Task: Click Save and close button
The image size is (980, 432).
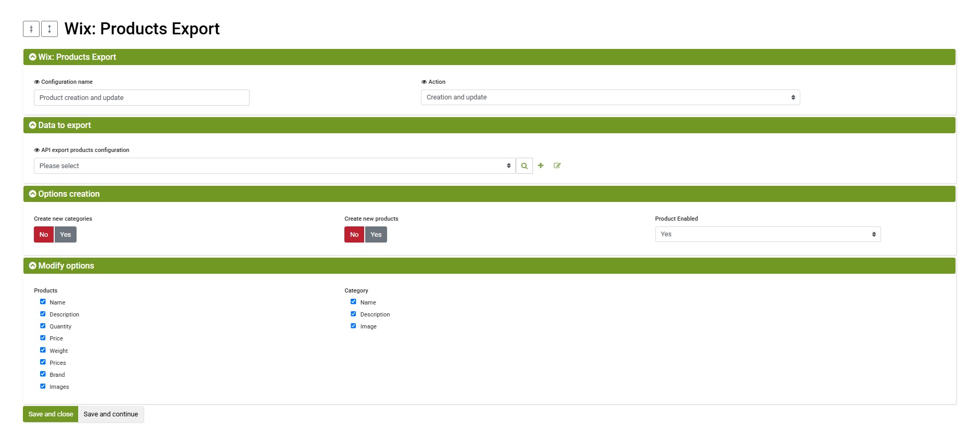Action: [51, 414]
